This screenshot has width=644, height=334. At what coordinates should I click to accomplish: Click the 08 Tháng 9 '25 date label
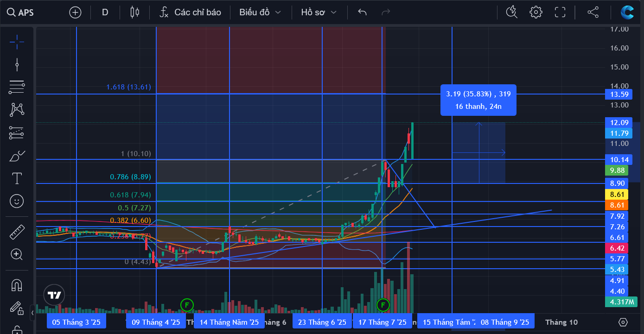505,322
